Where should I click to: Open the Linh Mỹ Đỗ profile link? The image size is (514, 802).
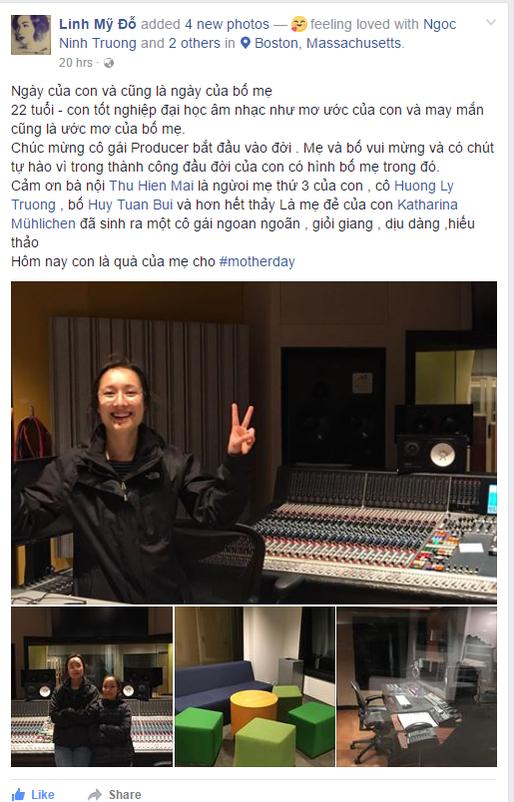(98, 24)
